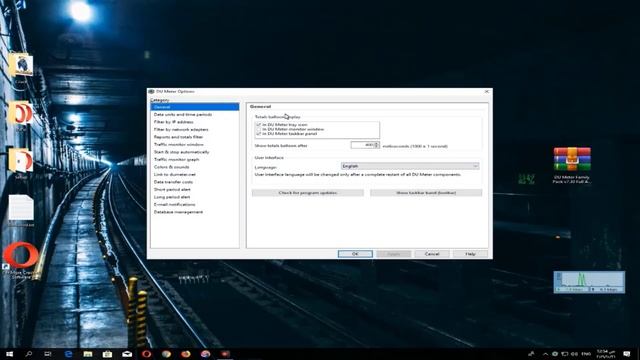The height and width of the screenshot is (360, 640).
Task: Open Traffic monitor graph category
Action: (x=176, y=160)
